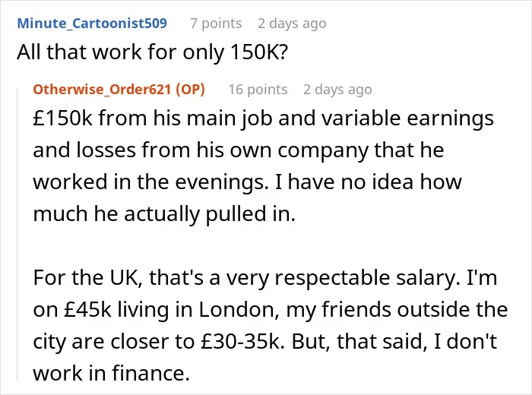Open Otherwise_Order621's user profile

[102, 89]
